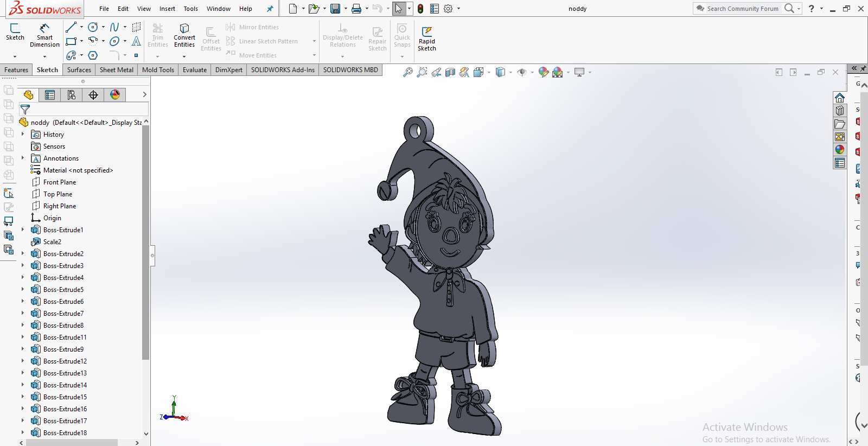Click the Rebuild traffic light icon
This screenshot has height=446, width=868.
pos(420,9)
